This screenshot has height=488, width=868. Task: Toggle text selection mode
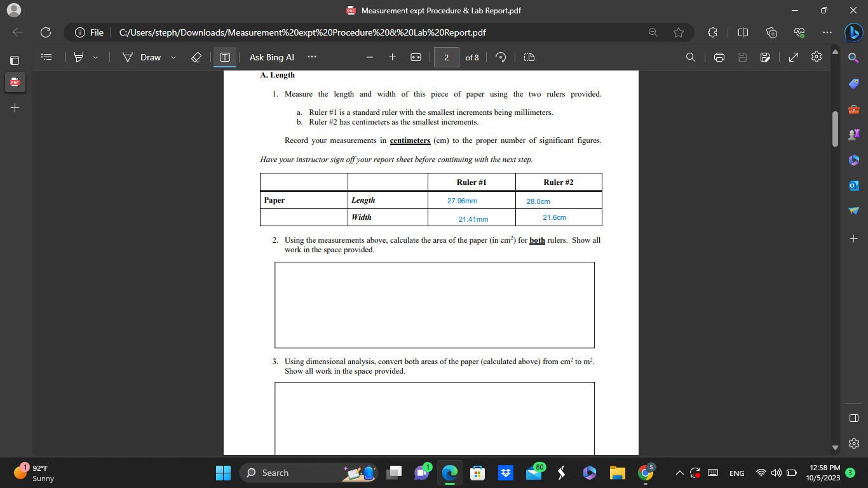224,57
